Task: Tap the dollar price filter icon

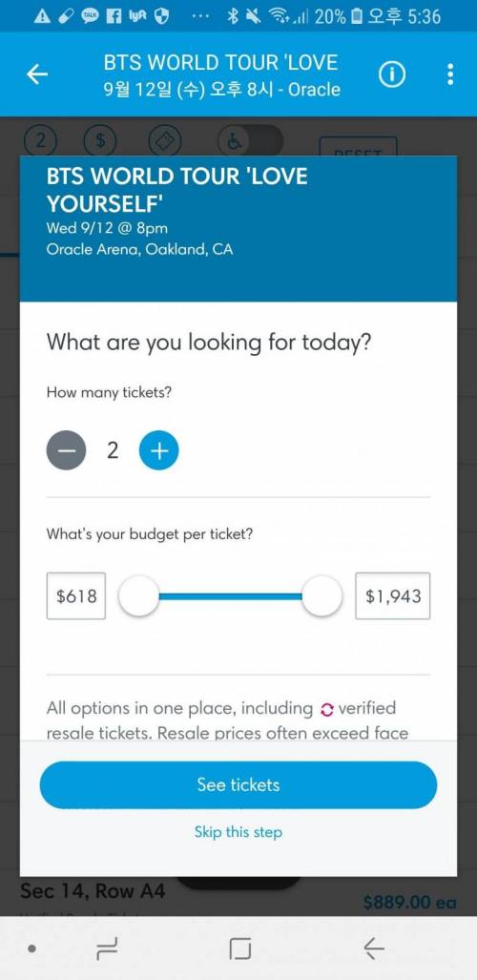Action: tap(100, 140)
